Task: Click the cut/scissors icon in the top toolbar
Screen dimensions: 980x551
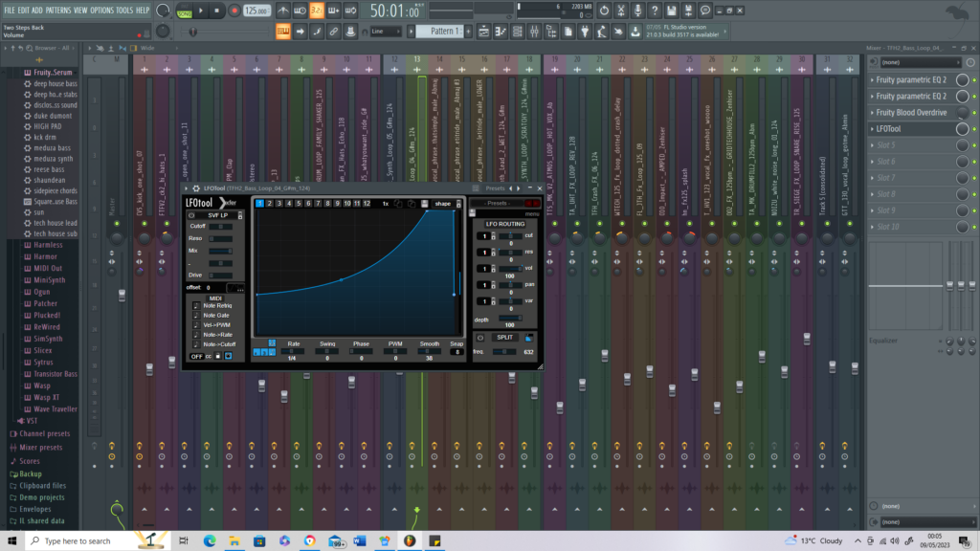Action: pyautogui.click(x=620, y=11)
